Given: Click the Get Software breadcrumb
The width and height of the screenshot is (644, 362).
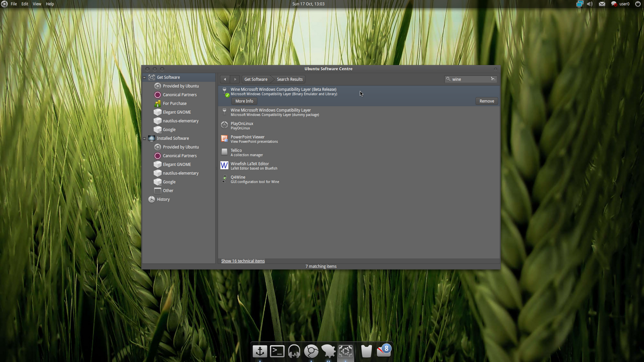Looking at the screenshot, I should pyautogui.click(x=256, y=79).
